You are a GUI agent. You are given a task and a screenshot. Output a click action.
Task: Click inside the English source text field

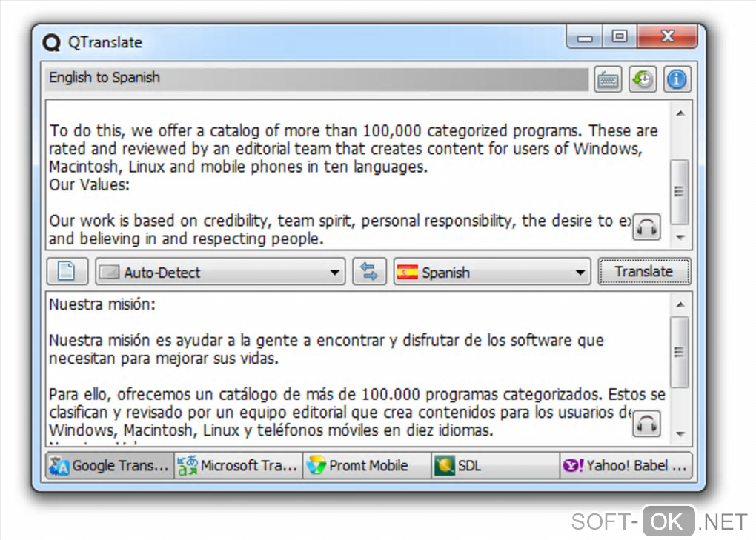tap(358, 176)
